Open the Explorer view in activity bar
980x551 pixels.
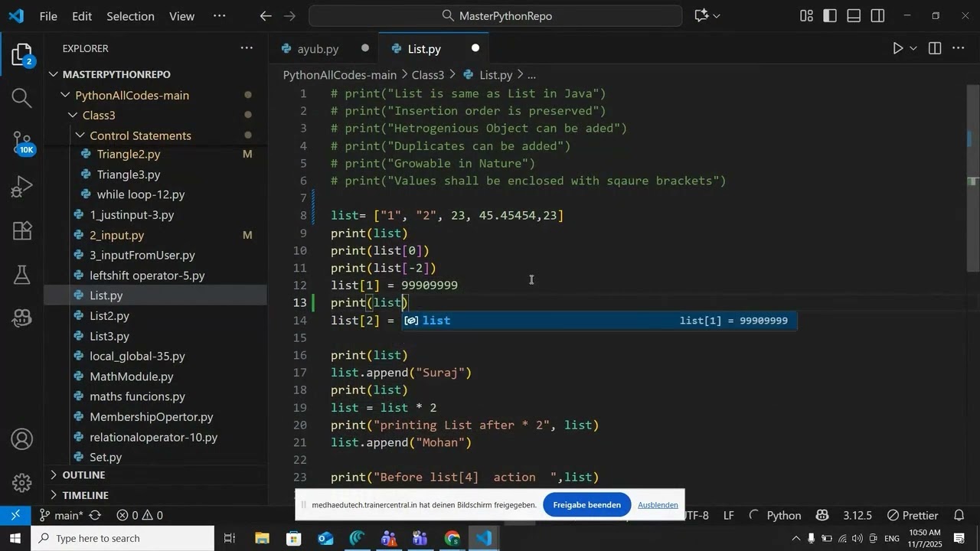coord(21,55)
